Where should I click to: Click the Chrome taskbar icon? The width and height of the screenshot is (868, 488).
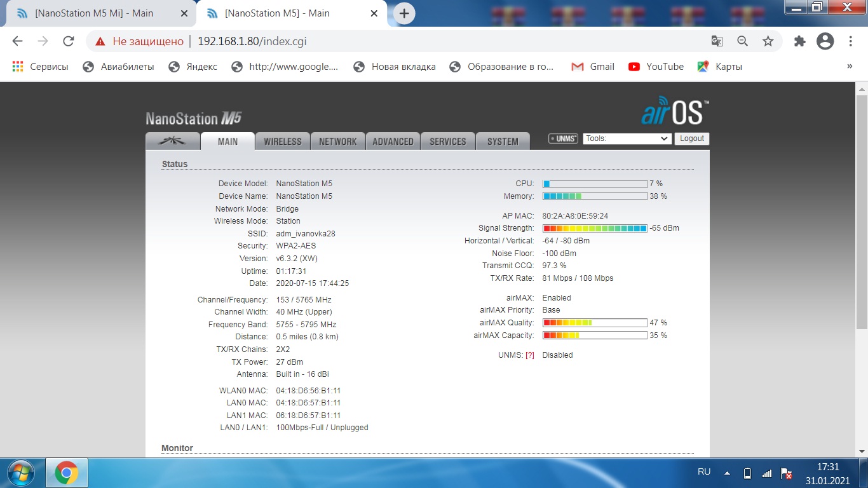(x=66, y=473)
